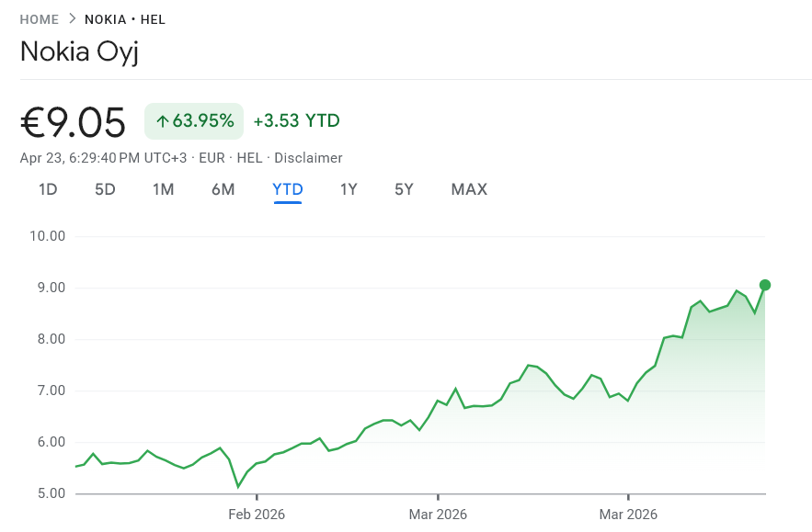Click the green 63.95% change badge

tap(193, 120)
